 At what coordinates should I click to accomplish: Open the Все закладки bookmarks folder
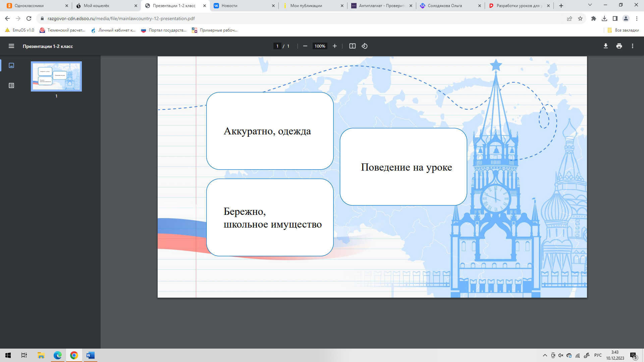pos(623,30)
